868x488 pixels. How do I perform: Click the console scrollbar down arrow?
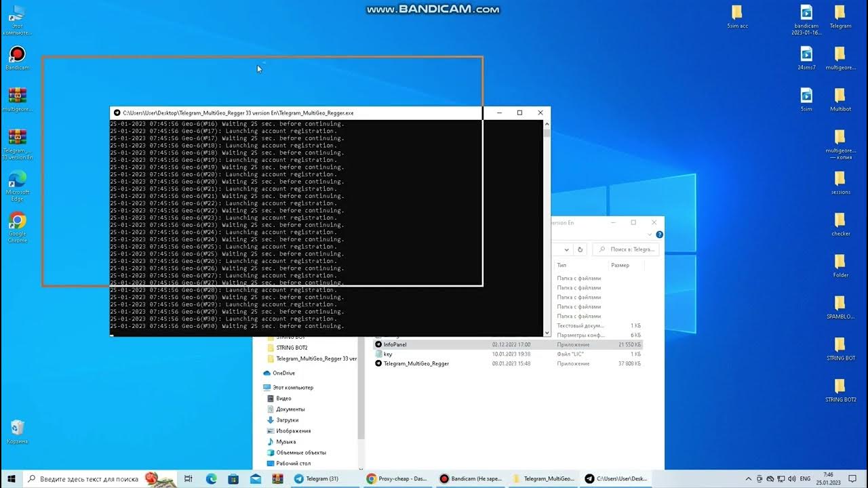(x=547, y=332)
